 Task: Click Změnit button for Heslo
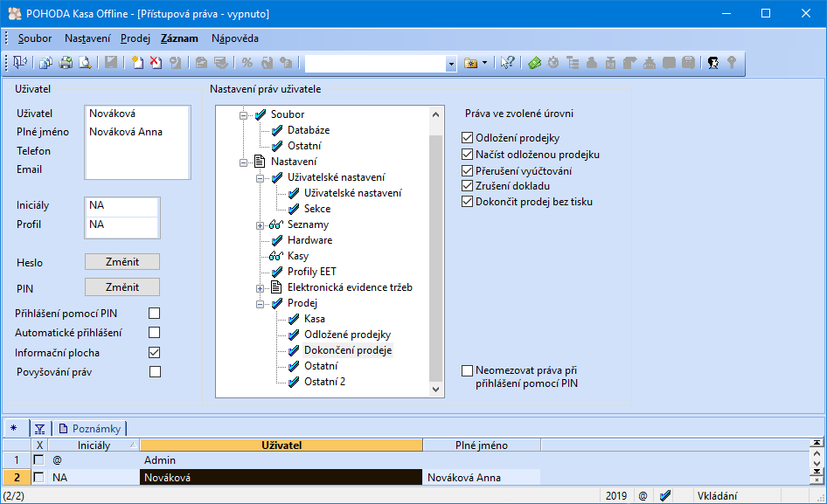click(x=122, y=262)
